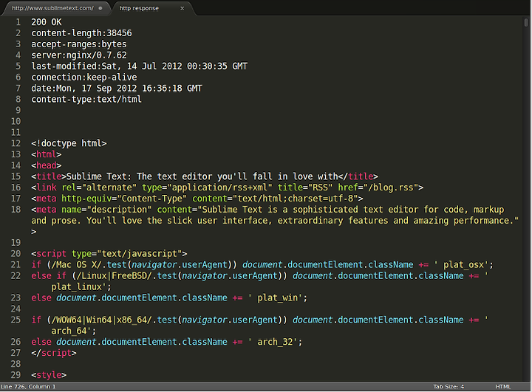Click line number 1 in the gutter
This screenshot has width=532, height=392.
18,22
